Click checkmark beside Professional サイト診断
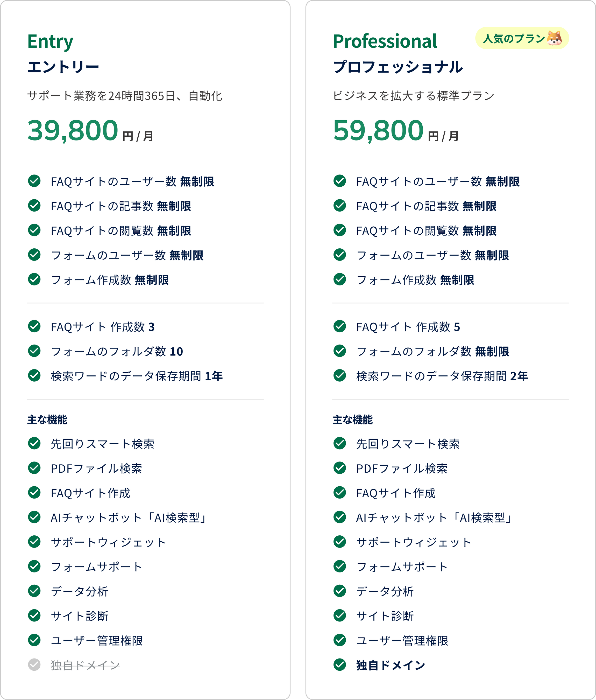 click(x=339, y=615)
